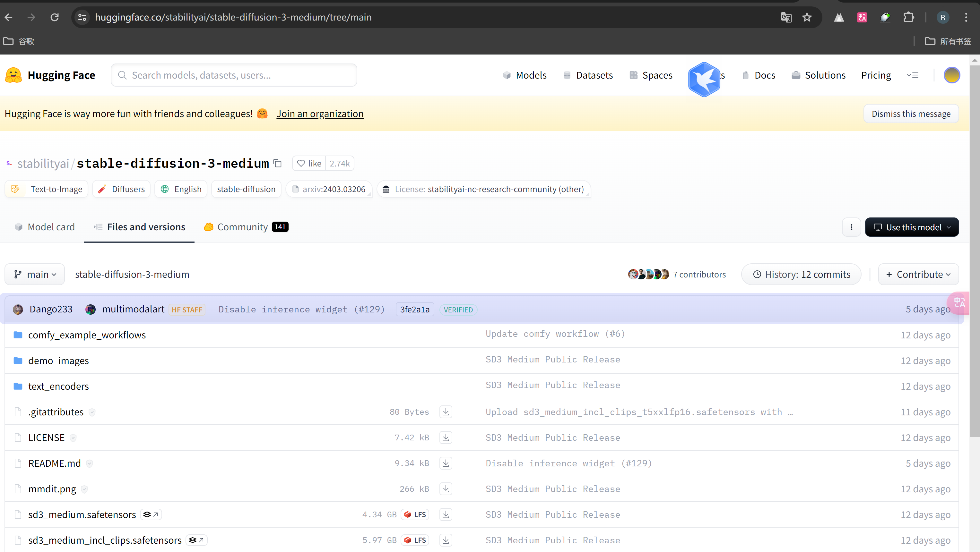Open the Community tab
The image size is (980, 552).
point(246,227)
